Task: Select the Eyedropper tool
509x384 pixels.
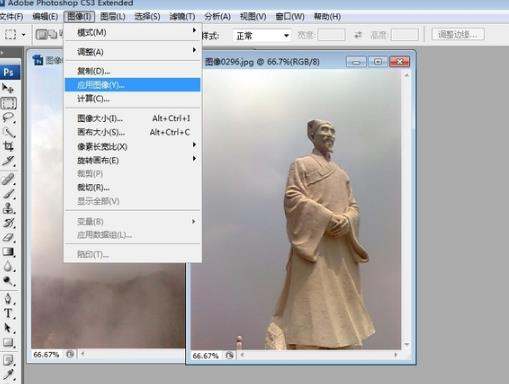Action: (8, 375)
